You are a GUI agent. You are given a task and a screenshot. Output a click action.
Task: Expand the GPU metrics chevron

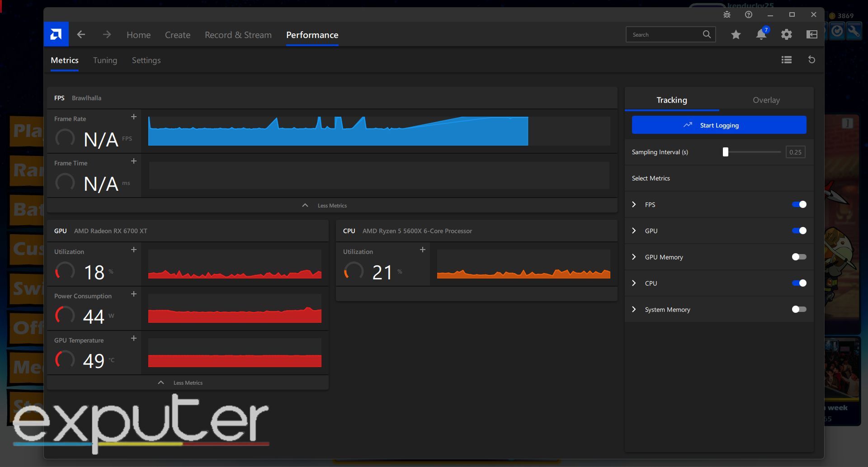(x=634, y=231)
